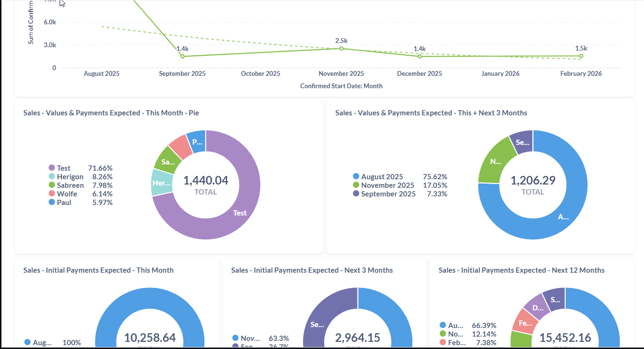Viewport: 644px width, 349px height.
Task: Toggle Wolfe legend item in pie card
Action: (67, 194)
